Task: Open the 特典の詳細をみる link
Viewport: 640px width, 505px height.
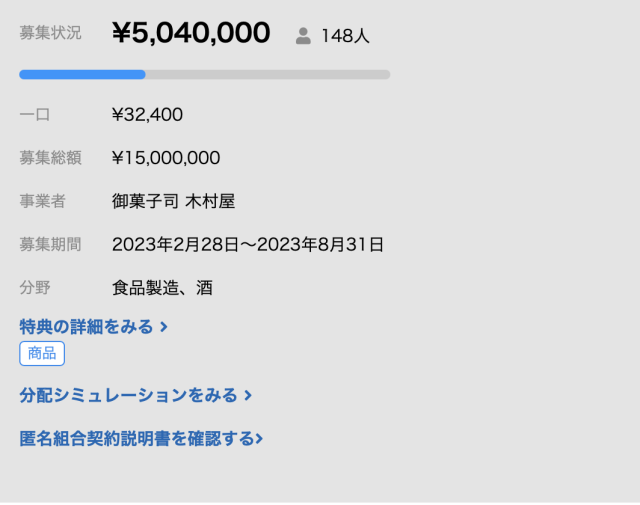Action: click(x=87, y=327)
